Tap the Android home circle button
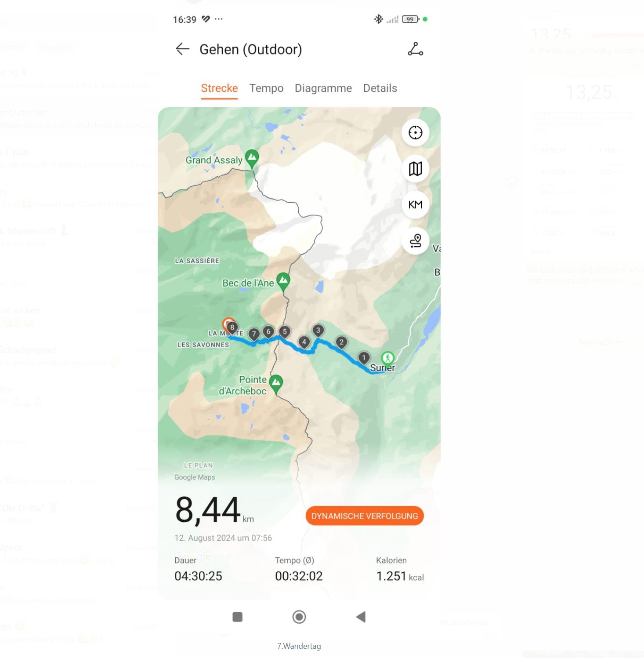The image size is (644, 658). (x=299, y=617)
